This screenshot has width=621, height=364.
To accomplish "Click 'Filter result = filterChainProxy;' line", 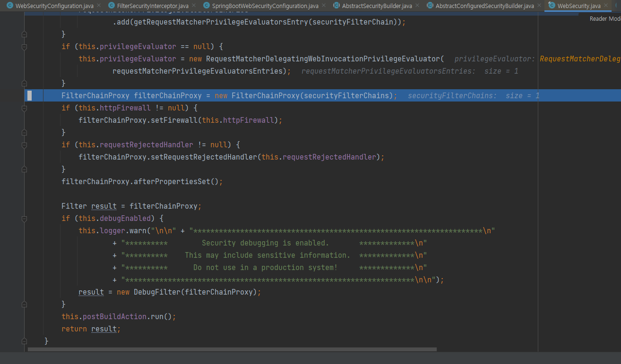I will (132, 206).
